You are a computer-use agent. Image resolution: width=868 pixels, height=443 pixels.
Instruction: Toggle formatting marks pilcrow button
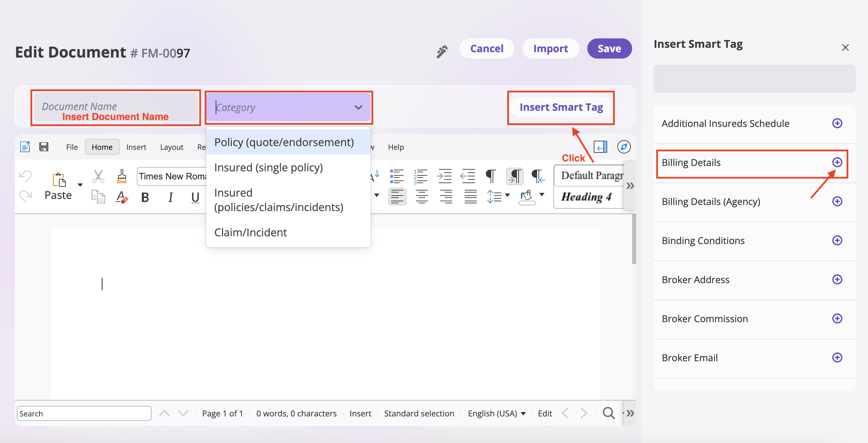click(x=491, y=176)
